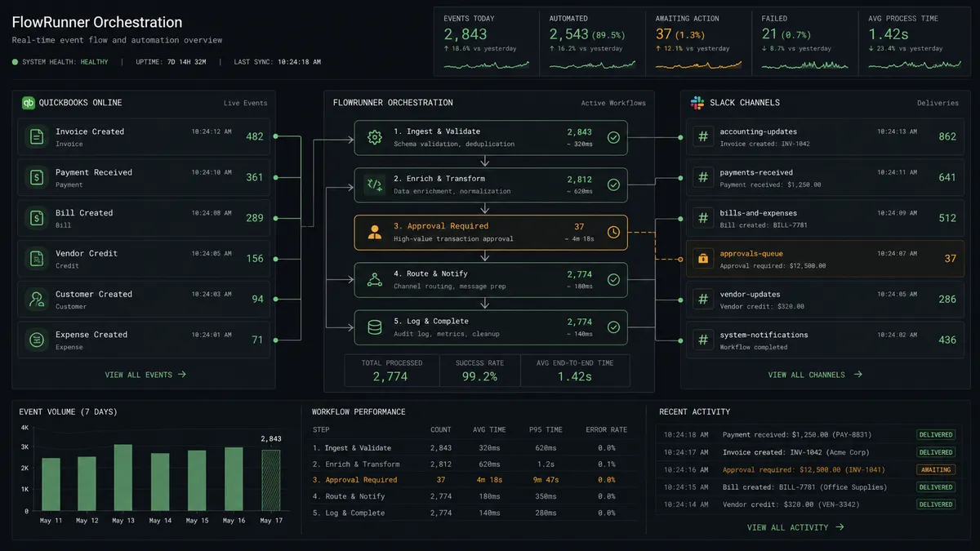The height and width of the screenshot is (551, 980).
Task: Click the Customer Created person icon
Action: tap(37, 299)
